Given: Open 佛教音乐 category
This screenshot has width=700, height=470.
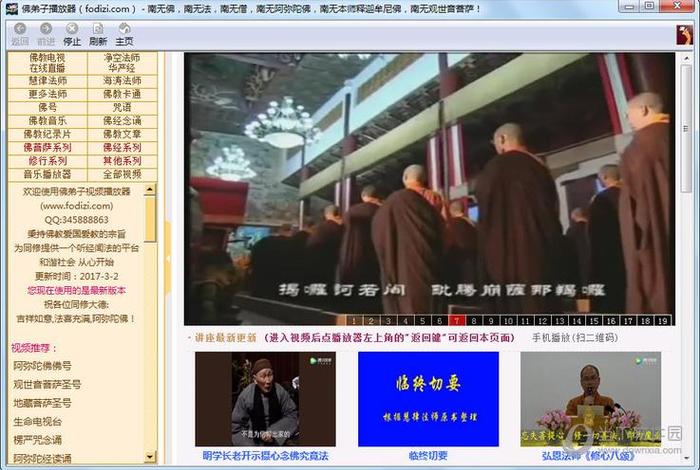Looking at the screenshot, I should pyautogui.click(x=47, y=121).
